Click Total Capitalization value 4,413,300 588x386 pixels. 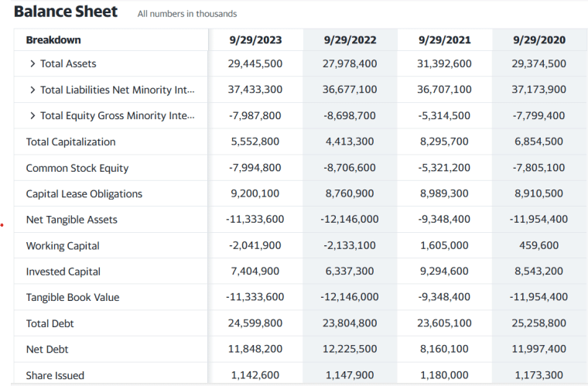[x=350, y=142]
